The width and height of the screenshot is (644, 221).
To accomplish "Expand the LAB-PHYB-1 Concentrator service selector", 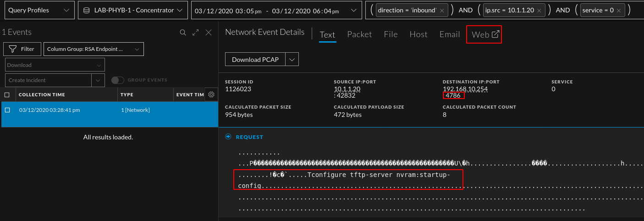I will (133, 10).
